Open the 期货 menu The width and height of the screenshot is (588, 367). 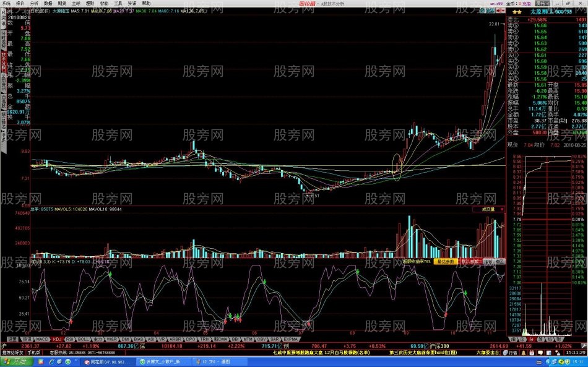[x=62, y=3]
